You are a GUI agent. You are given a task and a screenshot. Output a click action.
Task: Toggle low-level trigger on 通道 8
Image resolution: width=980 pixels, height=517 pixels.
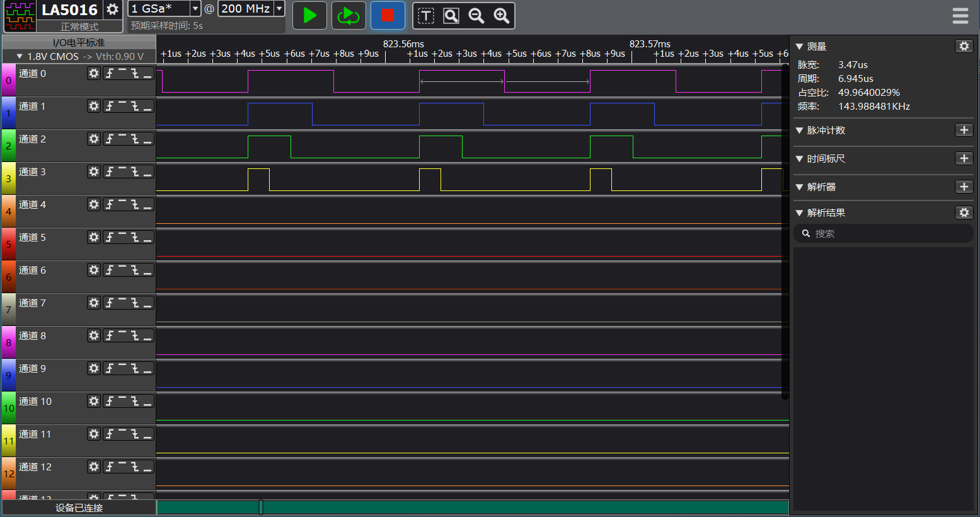[147, 335]
